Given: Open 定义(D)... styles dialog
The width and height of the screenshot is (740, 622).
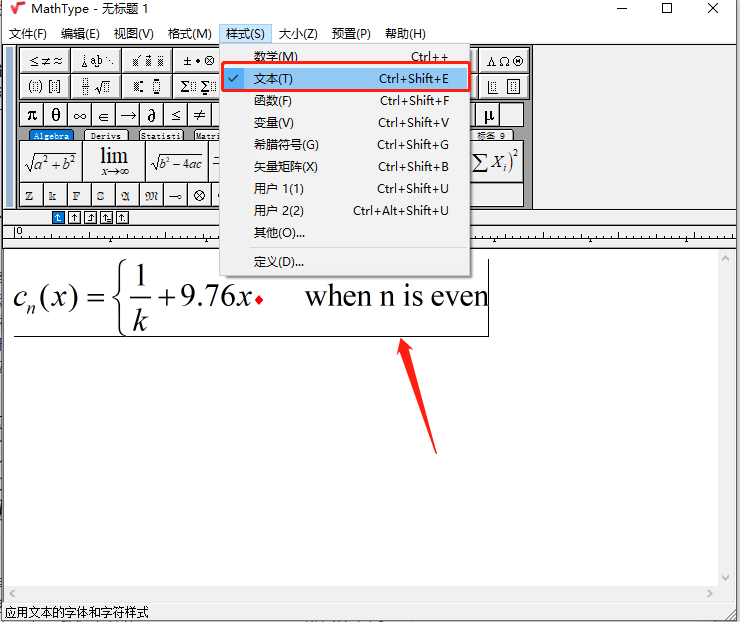Looking at the screenshot, I should click(345, 262).
